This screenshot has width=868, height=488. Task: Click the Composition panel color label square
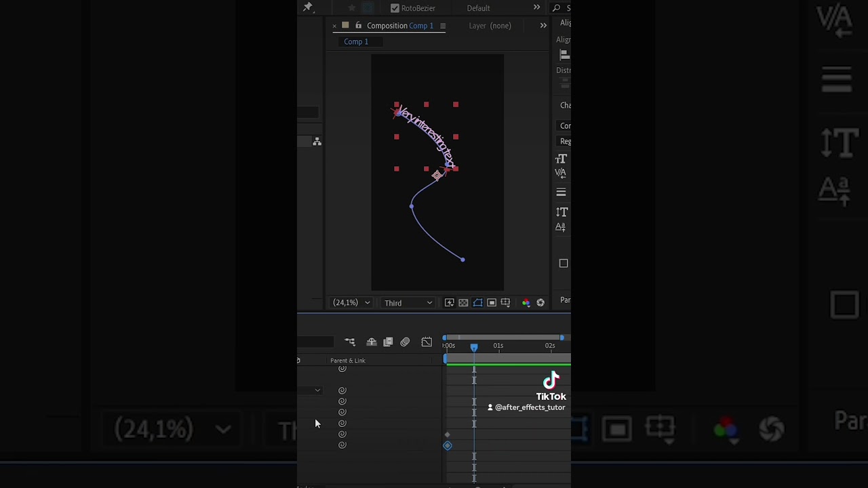pos(345,25)
